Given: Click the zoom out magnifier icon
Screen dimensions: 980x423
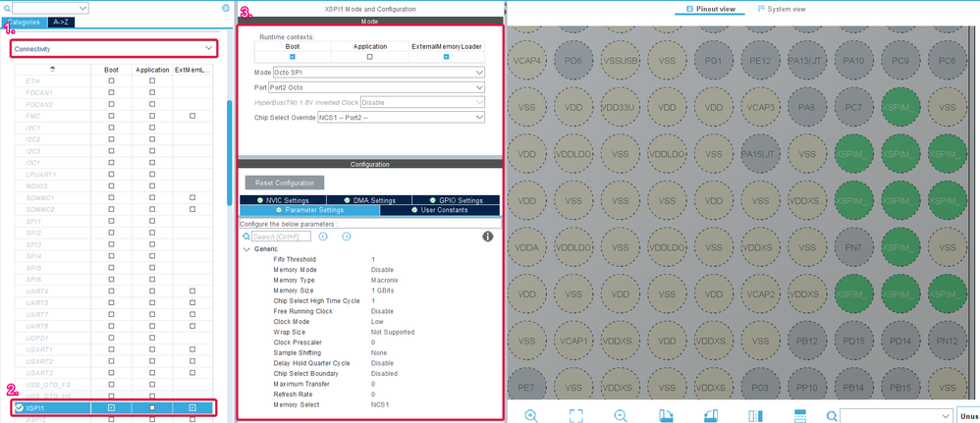Looking at the screenshot, I should click(x=621, y=416).
